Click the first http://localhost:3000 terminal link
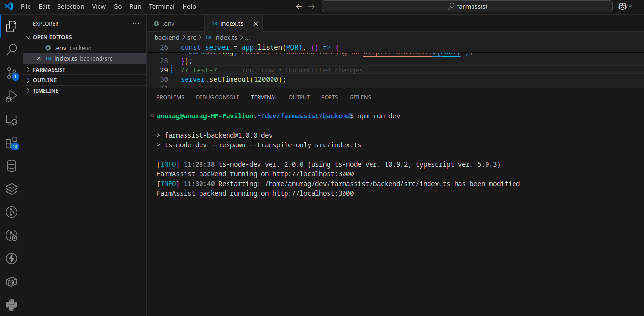 [313, 174]
